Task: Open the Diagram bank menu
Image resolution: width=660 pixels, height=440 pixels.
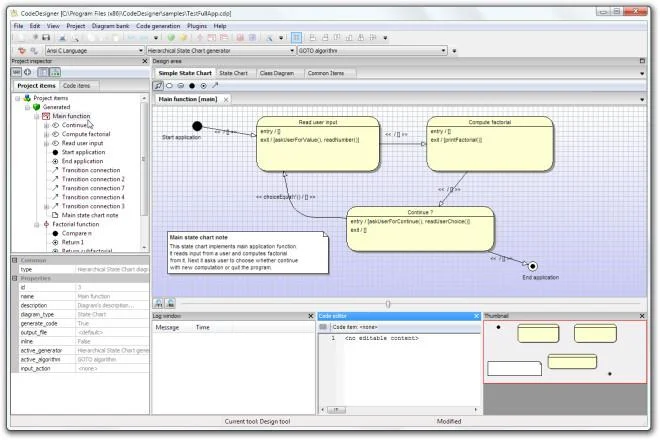Action: [x=110, y=26]
